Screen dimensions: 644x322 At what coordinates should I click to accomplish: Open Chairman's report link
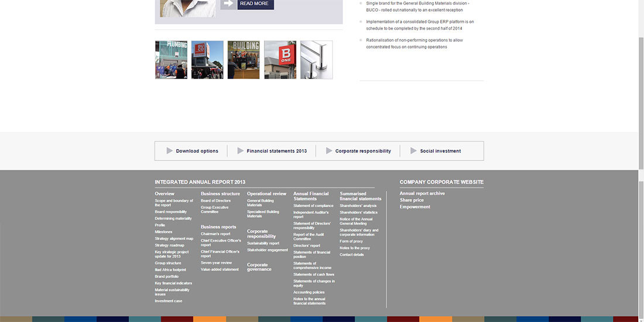pos(215,234)
